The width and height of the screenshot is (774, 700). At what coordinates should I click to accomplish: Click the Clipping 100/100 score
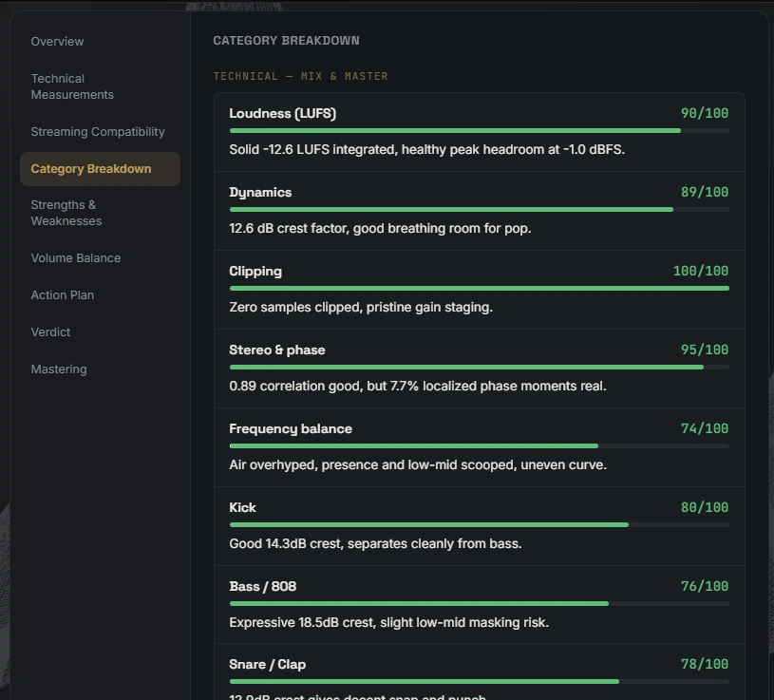(701, 271)
